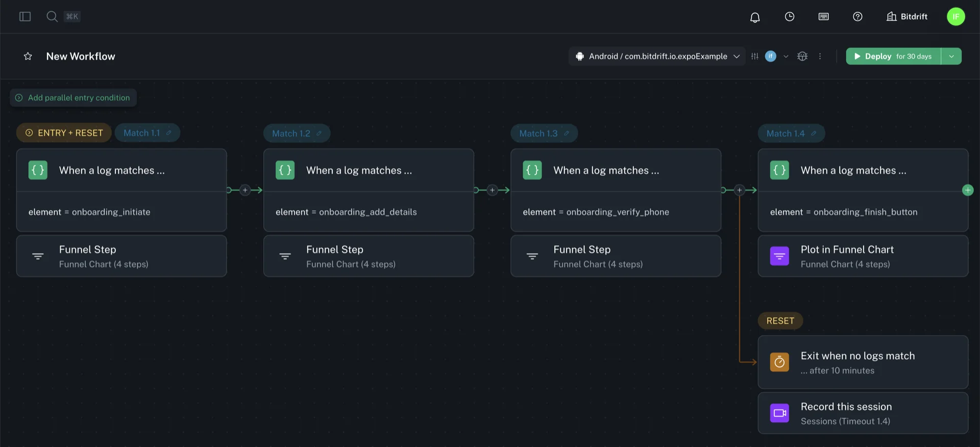The width and height of the screenshot is (980, 447).
Task: Add step between Match 1.1 and 1.2
Action: pos(245,190)
